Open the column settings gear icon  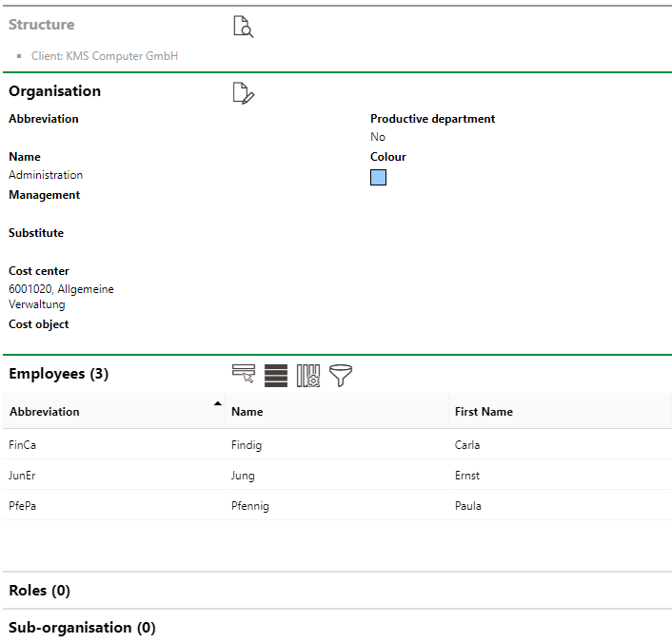(308, 375)
